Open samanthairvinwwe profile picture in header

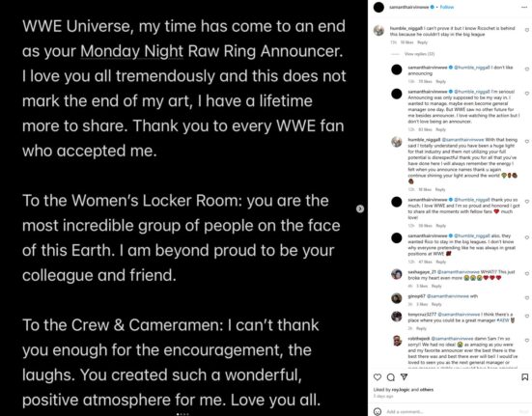pyautogui.click(x=379, y=7)
